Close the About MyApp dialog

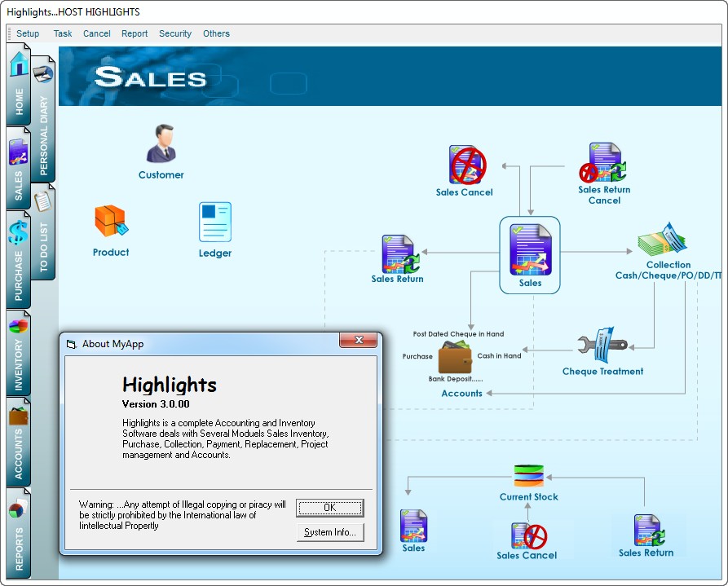point(358,339)
